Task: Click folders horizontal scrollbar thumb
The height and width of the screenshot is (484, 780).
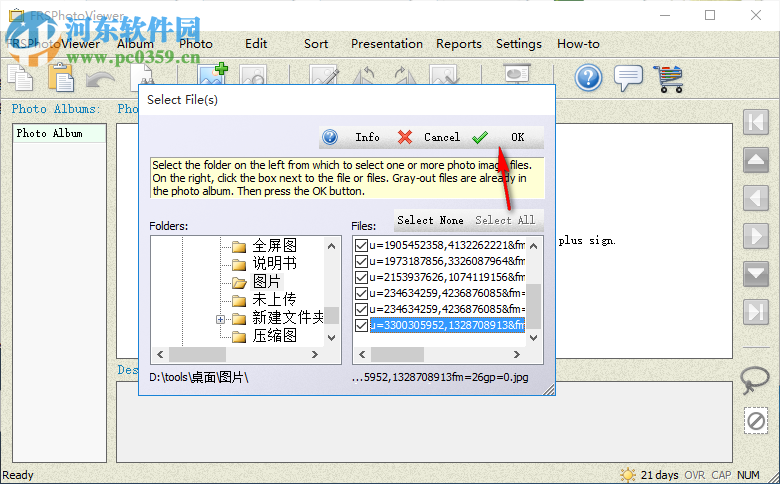Action: point(197,355)
